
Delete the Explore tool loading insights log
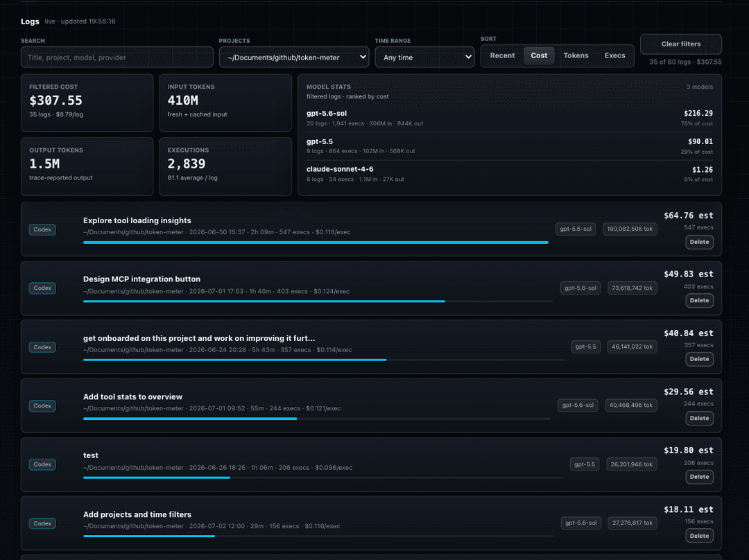[x=699, y=242]
